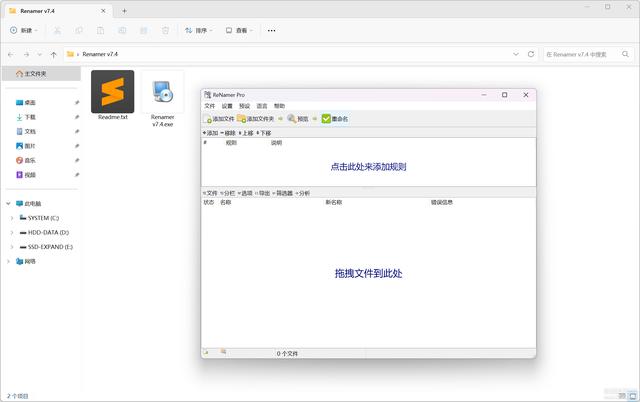Open the 文件 menu in ReNamer
The width and height of the screenshot is (640, 402).
210,106
